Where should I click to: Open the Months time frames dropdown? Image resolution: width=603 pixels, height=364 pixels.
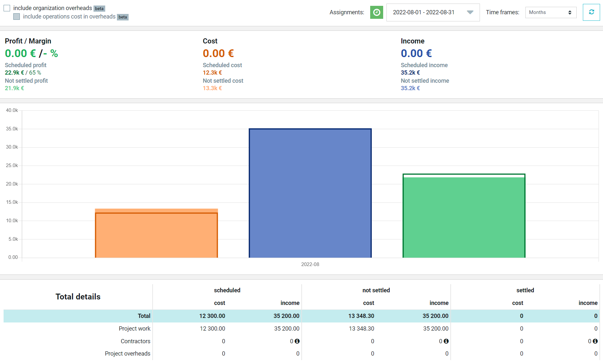pos(551,12)
